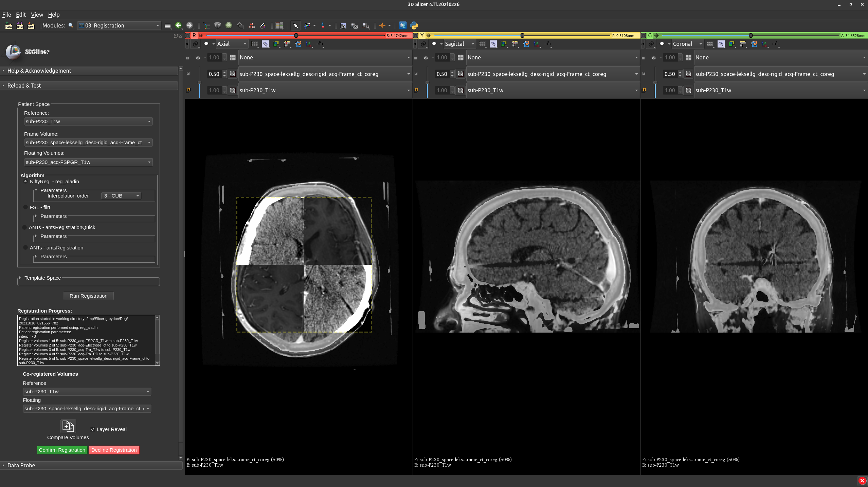
Task: Go to the previous module with green back arrow
Action: click(178, 25)
